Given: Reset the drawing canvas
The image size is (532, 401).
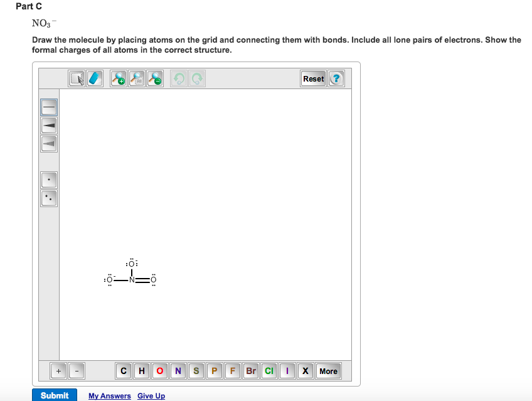Looking at the screenshot, I should [x=312, y=78].
